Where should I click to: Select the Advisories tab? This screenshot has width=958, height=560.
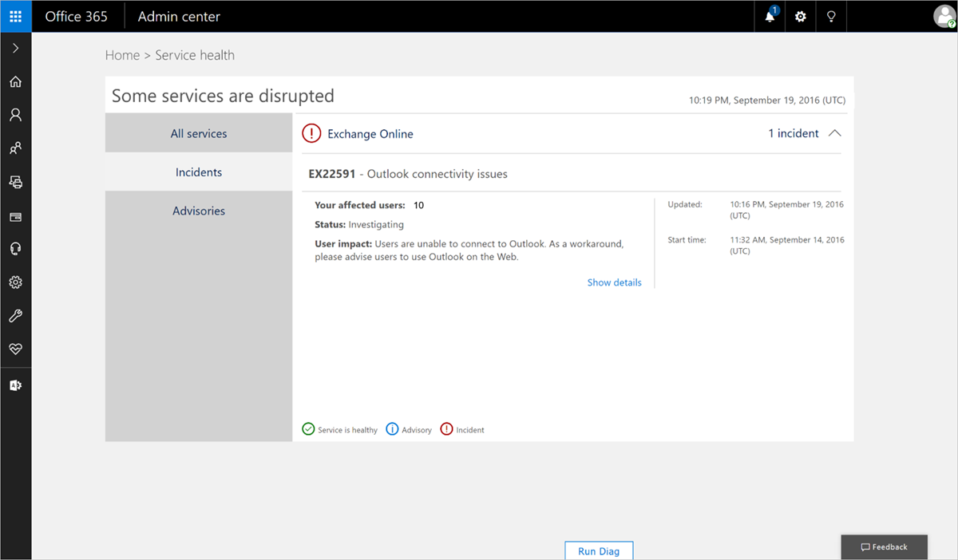coord(198,211)
